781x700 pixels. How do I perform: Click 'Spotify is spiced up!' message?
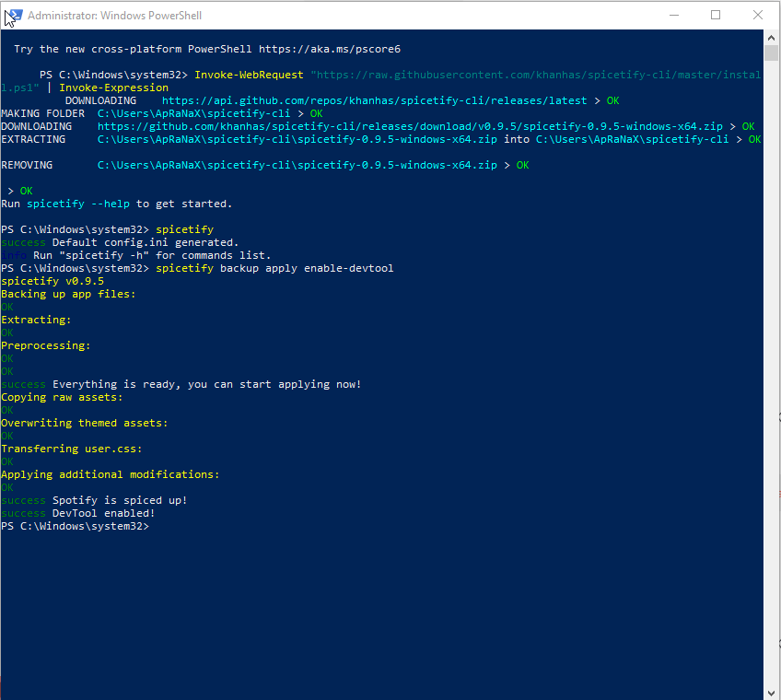120,500
